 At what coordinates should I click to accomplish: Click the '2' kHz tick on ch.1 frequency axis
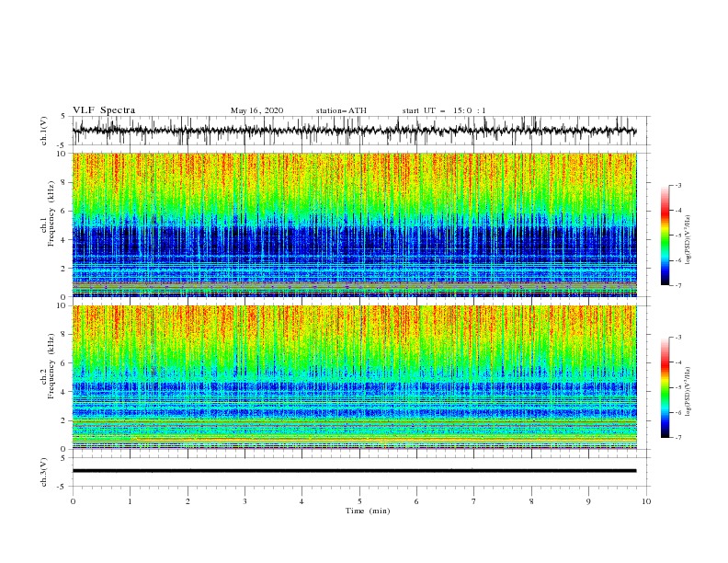pyautogui.click(x=64, y=269)
